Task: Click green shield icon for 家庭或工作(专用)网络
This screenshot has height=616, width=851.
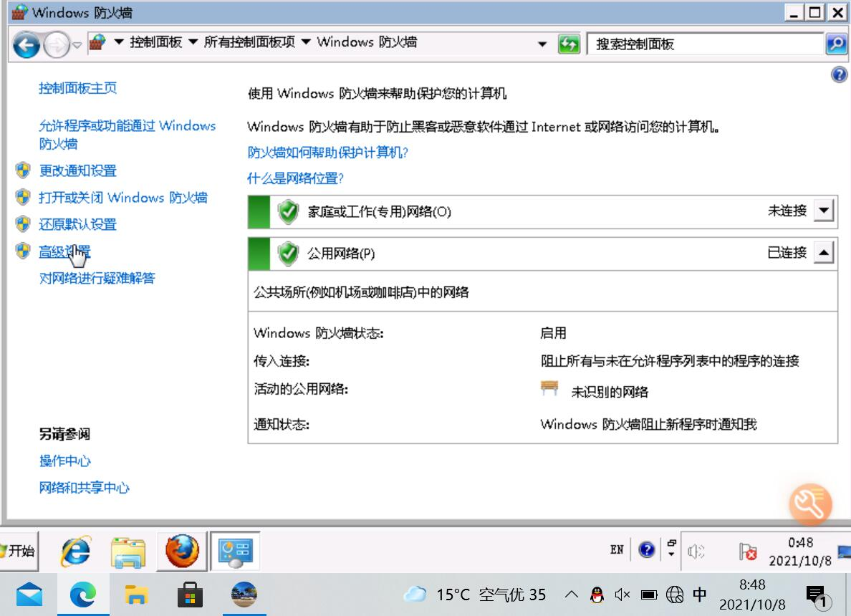Action: [288, 212]
